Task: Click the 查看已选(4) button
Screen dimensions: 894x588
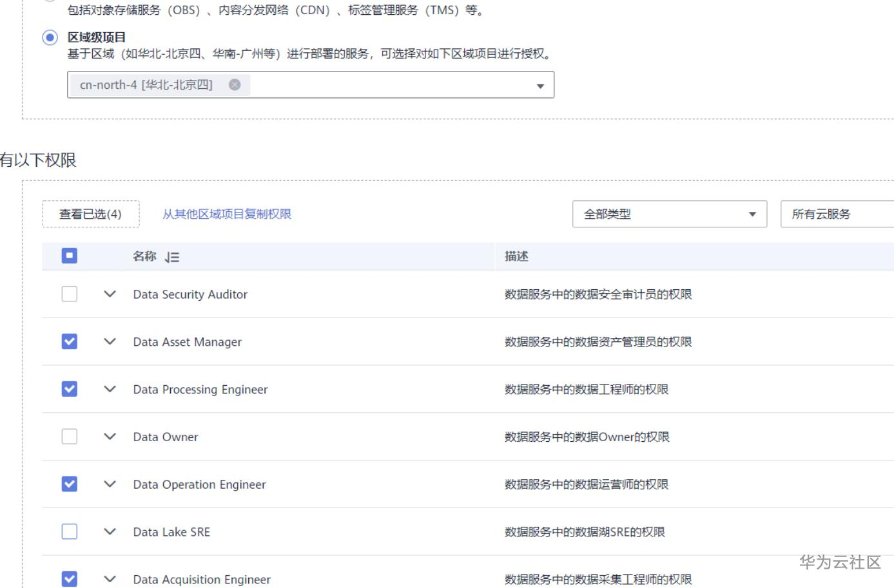Action: point(91,214)
